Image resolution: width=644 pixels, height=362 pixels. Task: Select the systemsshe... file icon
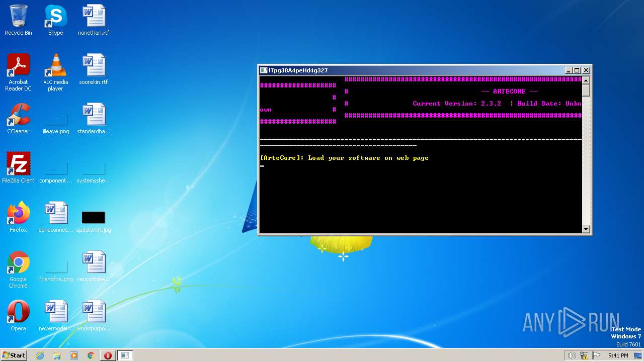94,172
